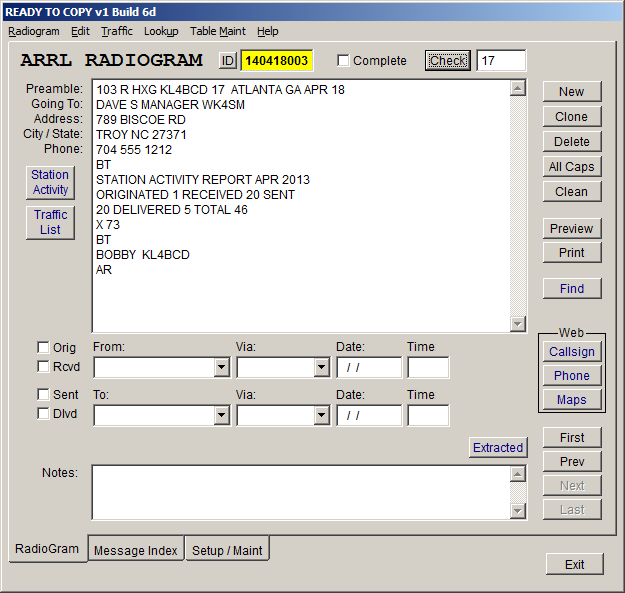Delete the current radiogram
Viewport: 625px width, 593px height.
click(x=572, y=141)
